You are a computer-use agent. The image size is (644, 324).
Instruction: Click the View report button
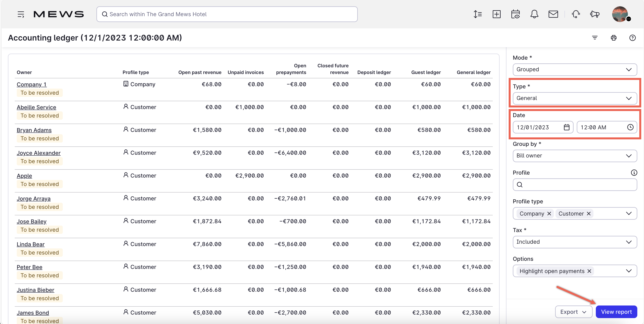pyautogui.click(x=616, y=312)
